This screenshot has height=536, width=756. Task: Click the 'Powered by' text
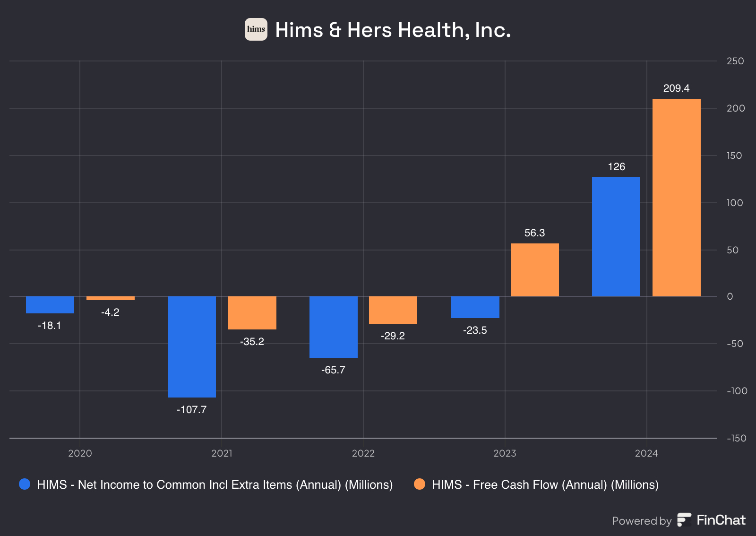coord(642,521)
